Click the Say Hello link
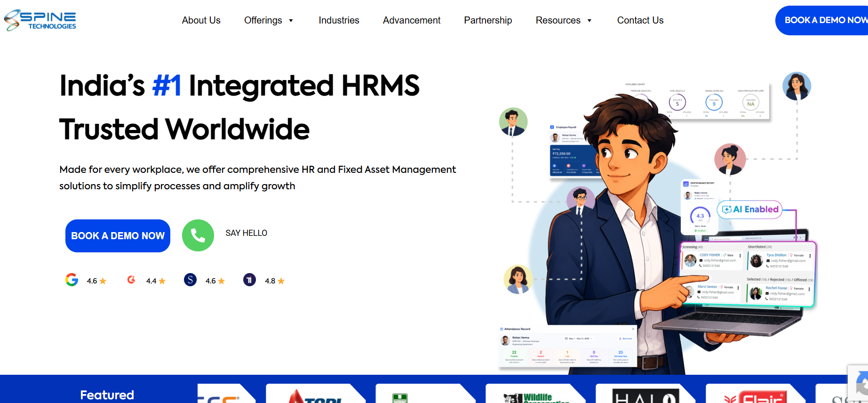Viewport: 868px width, 403px height. (x=247, y=233)
